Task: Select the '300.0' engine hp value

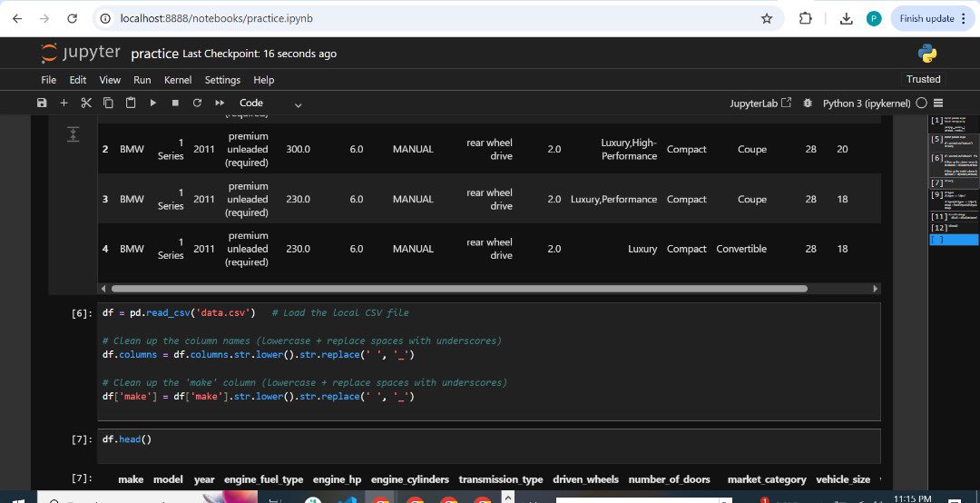Action: [299, 150]
